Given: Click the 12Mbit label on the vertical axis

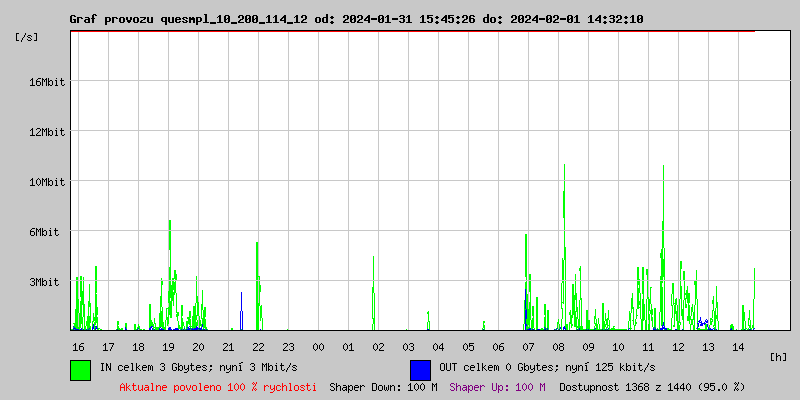Looking at the screenshot, I should (47, 132).
